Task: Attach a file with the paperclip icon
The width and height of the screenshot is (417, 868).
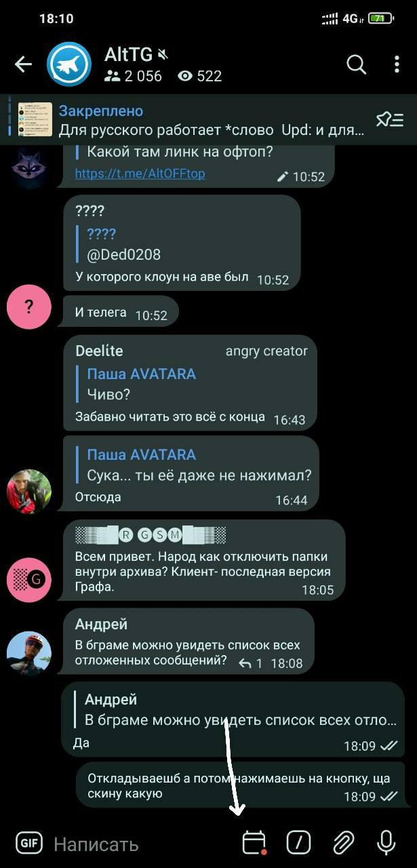Action: 343,843
